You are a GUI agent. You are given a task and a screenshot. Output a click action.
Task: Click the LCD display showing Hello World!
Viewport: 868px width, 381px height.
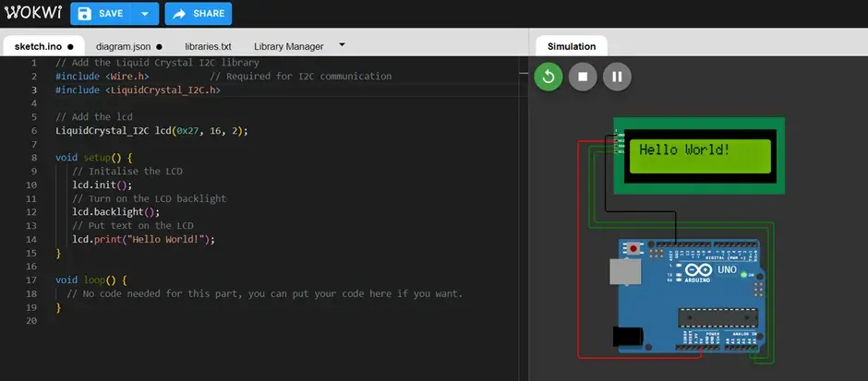(700, 156)
